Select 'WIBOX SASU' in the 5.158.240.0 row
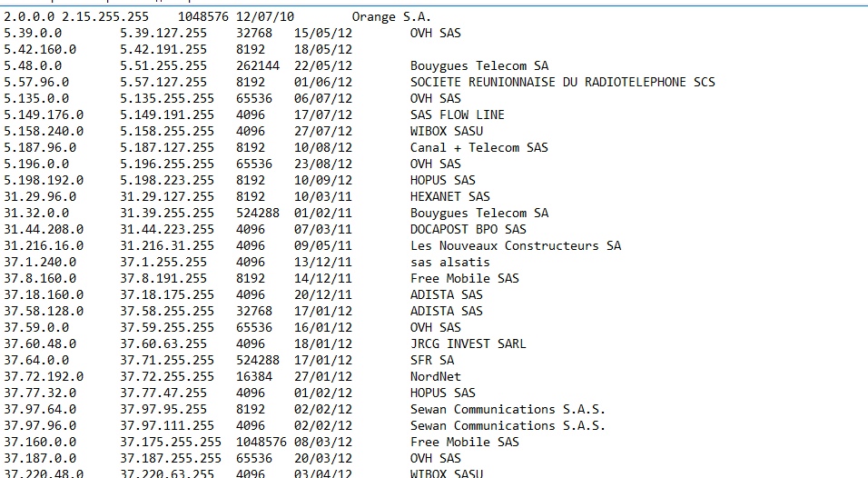This screenshot has width=868, height=478. click(x=446, y=131)
